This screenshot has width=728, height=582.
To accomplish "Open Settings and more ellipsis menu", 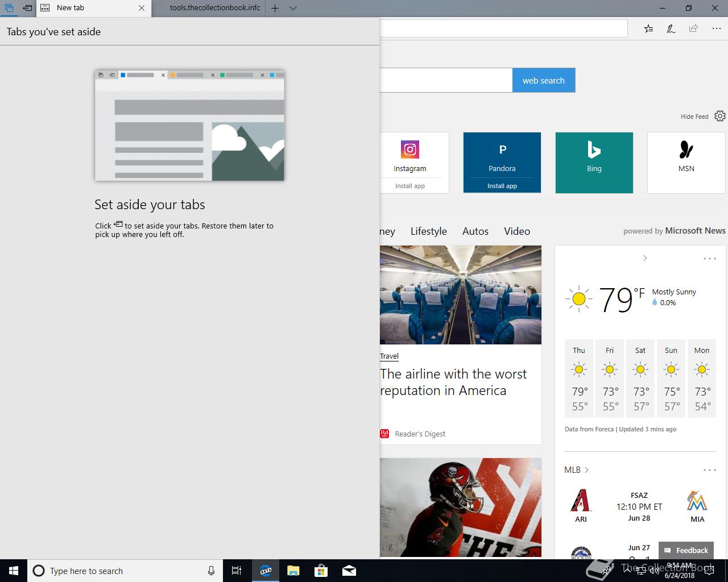I will point(716,28).
